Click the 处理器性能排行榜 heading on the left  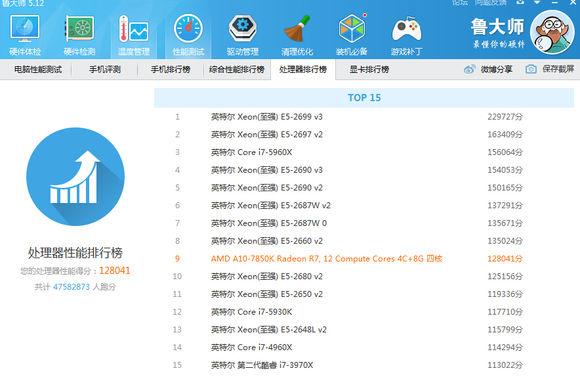75,253
